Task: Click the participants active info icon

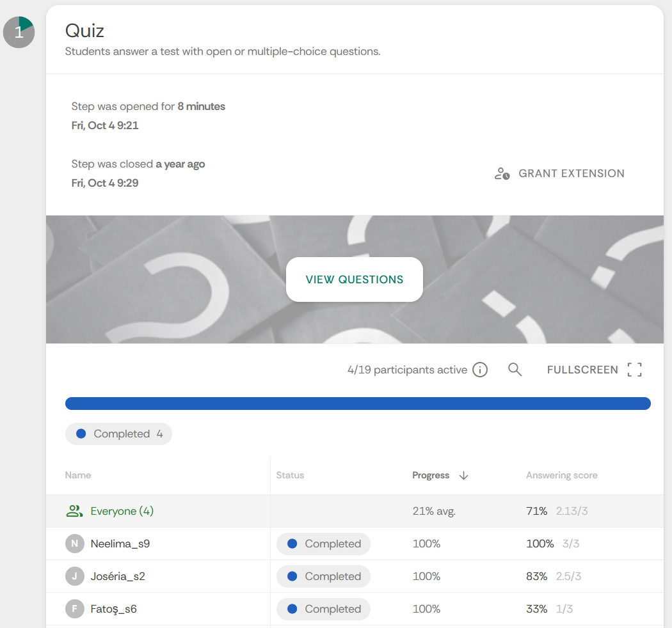Action: tap(480, 370)
